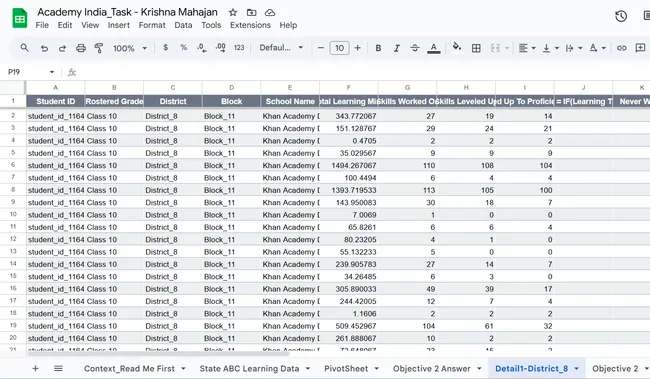Insert a link

(621, 48)
